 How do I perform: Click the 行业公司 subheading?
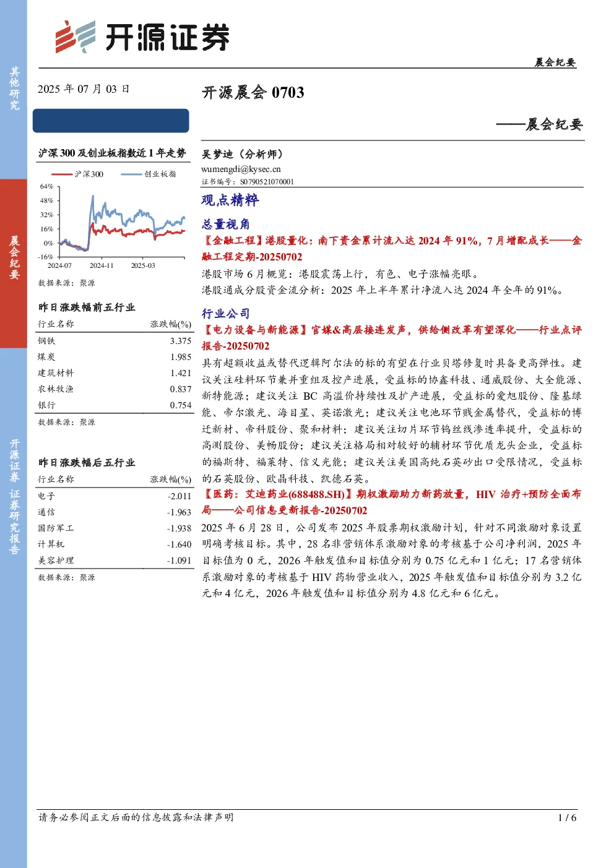point(226,313)
